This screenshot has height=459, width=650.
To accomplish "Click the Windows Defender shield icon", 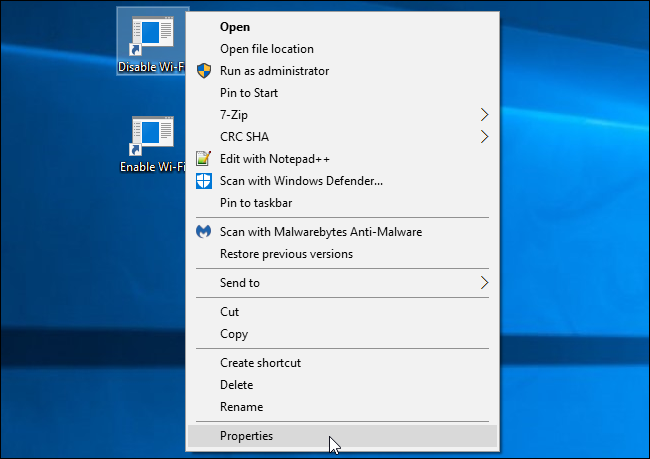I will [204, 181].
